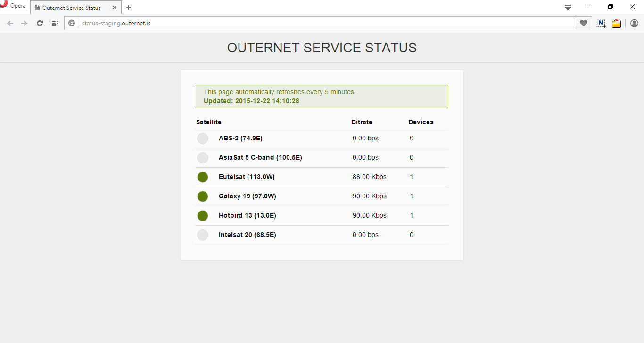Image resolution: width=644 pixels, height=343 pixels.
Task: Click the Intelsat 20 devices count
Action: 412,235
